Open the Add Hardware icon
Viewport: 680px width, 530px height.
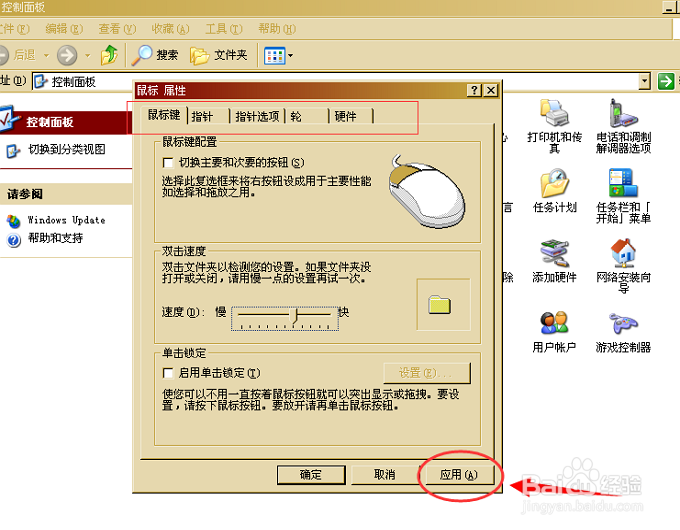point(554,253)
